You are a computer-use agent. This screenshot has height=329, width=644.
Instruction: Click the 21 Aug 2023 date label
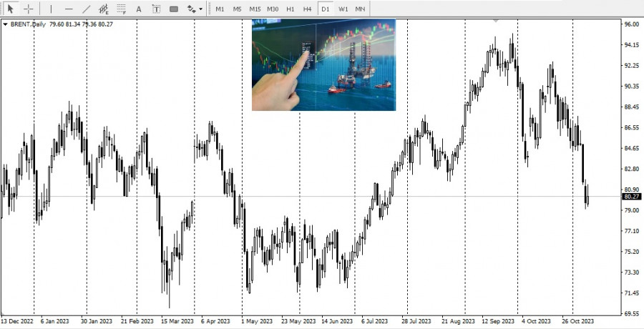(x=458, y=321)
